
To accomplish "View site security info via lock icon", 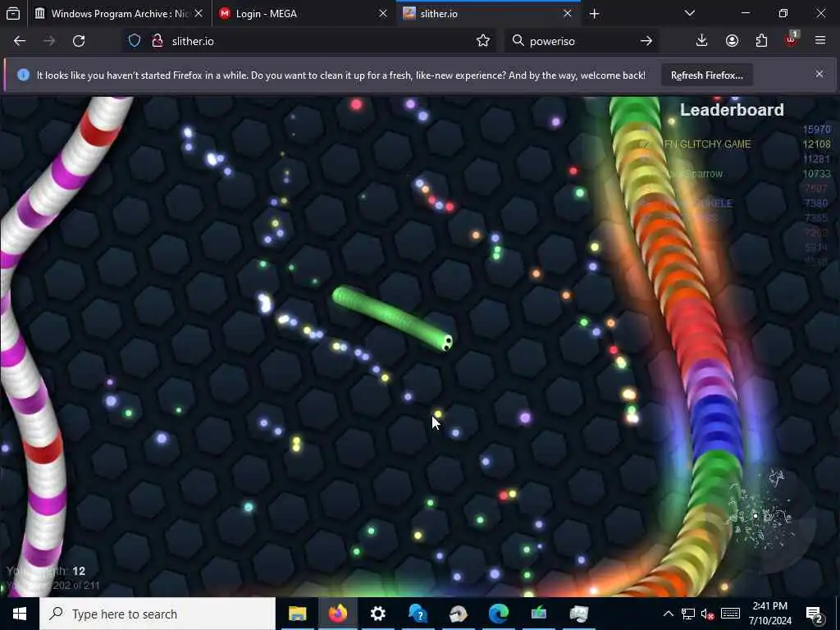I will [157, 41].
